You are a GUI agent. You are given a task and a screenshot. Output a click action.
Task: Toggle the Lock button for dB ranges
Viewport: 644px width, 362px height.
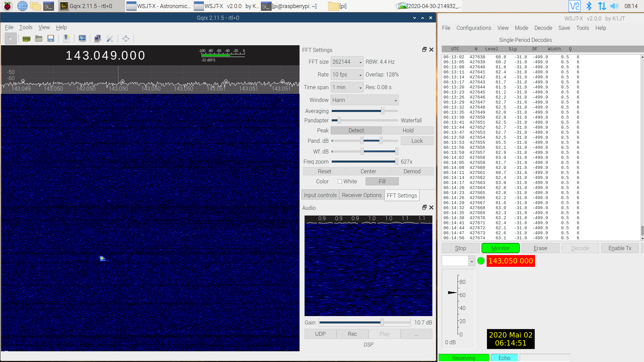tap(417, 141)
